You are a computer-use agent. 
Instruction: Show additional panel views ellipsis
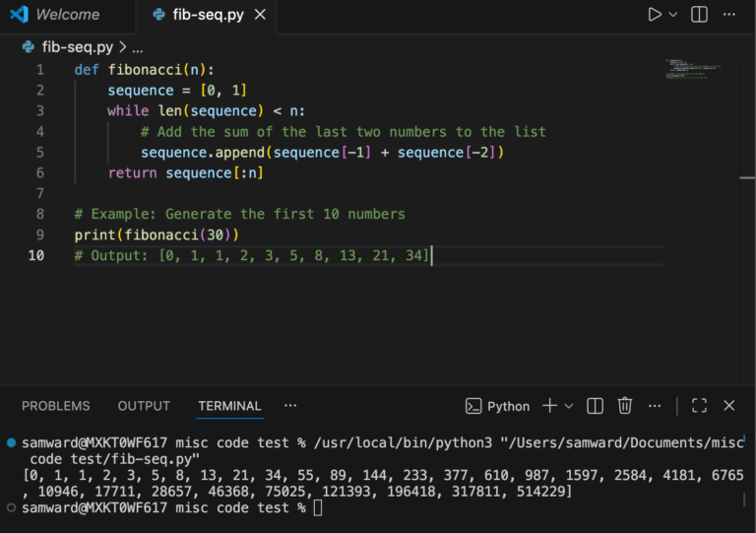pyautogui.click(x=290, y=405)
